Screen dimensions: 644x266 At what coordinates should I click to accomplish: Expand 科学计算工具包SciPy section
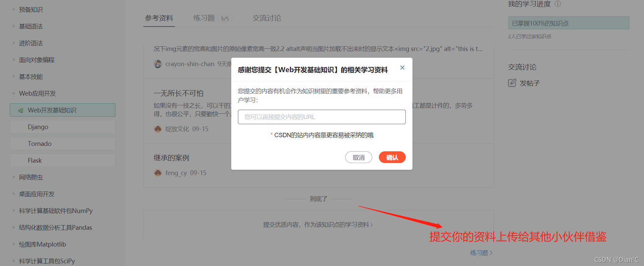(x=14, y=261)
